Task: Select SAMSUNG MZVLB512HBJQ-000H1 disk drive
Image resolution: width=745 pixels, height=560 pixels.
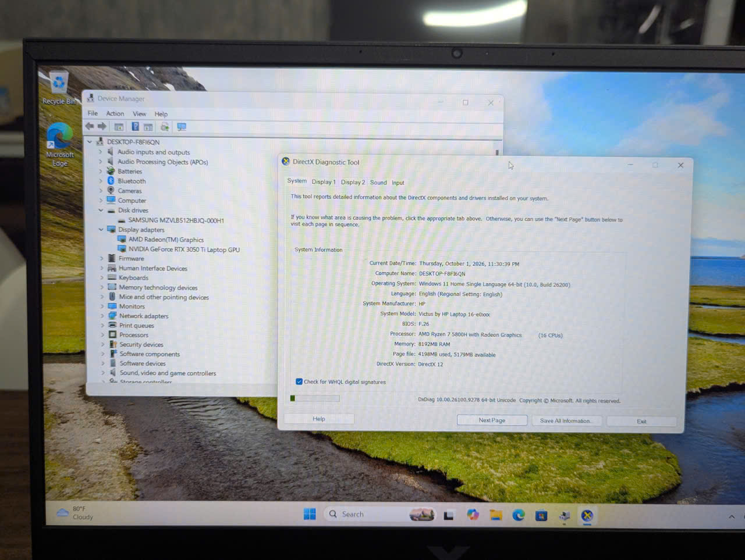Action: pyautogui.click(x=176, y=220)
